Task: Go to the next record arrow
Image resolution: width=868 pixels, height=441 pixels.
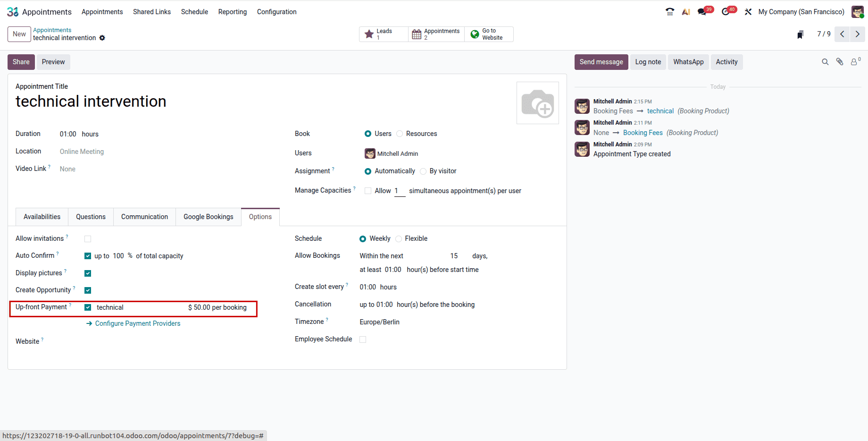Action: 858,34
